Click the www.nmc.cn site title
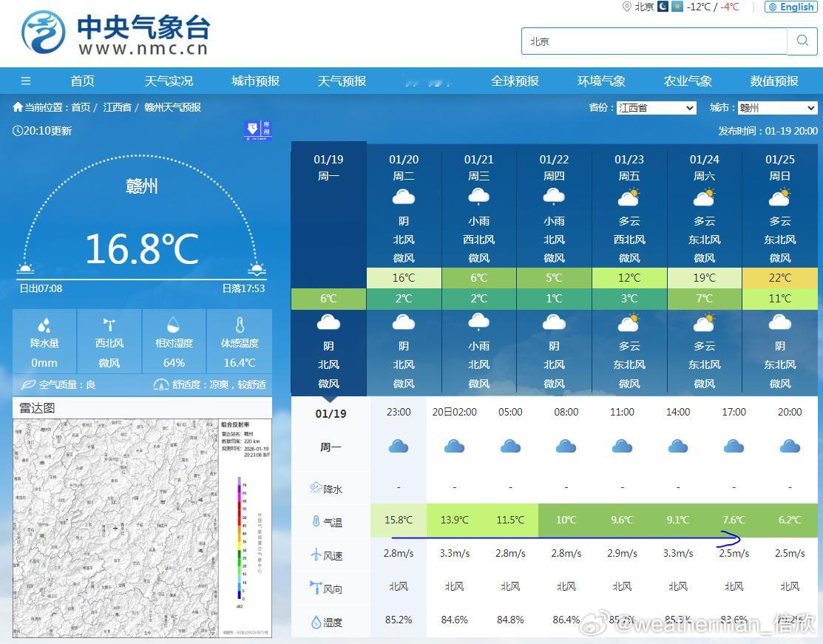The image size is (823, 644). point(143,49)
